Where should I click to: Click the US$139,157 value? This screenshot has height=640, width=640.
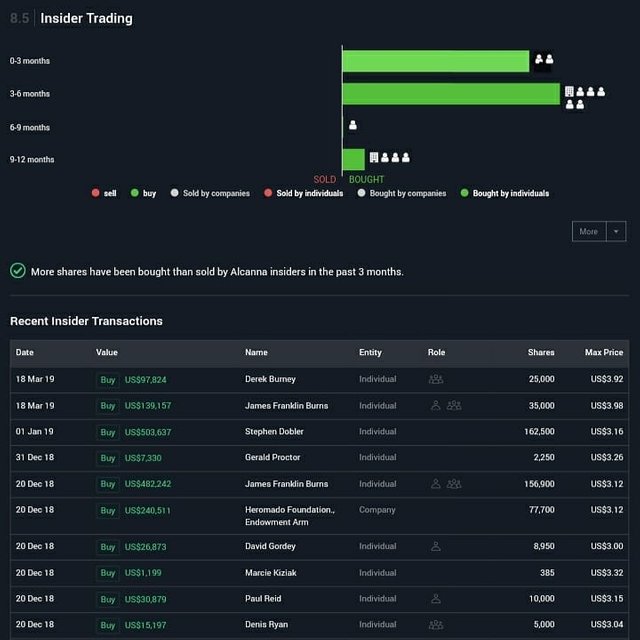coord(148,406)
